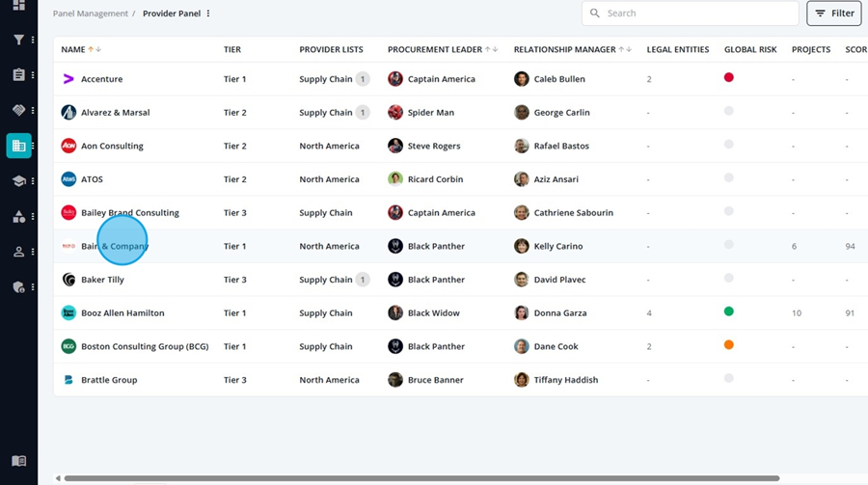Click the PROVIDER LISTS column header
This screenshot has width=868, height=485.
(331, 49)
